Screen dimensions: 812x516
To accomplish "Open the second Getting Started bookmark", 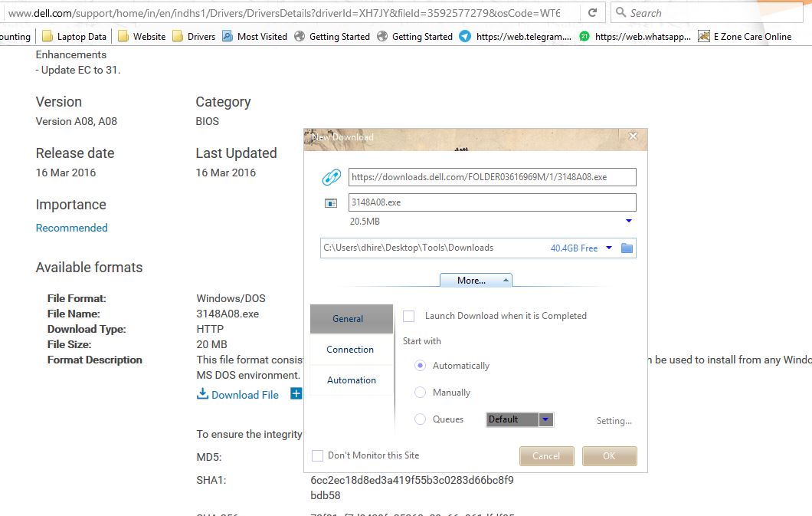I will click(414, 36).
